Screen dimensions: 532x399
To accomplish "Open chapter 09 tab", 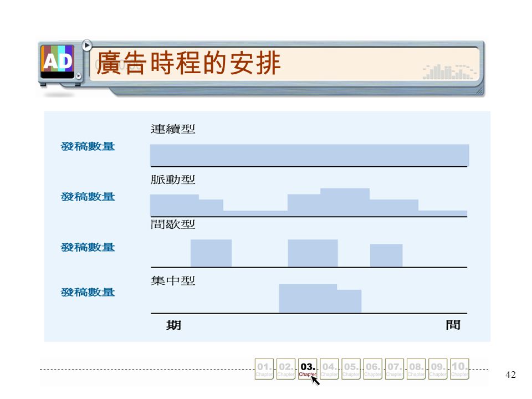I will click(438, 369).
